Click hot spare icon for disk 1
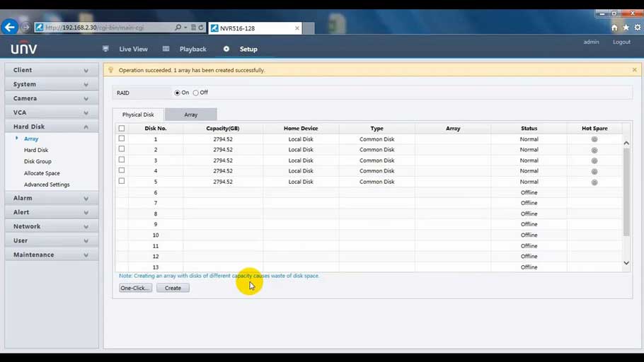This screenshot has height=362, width=644. pyautogui.click(x=594, y=139)
